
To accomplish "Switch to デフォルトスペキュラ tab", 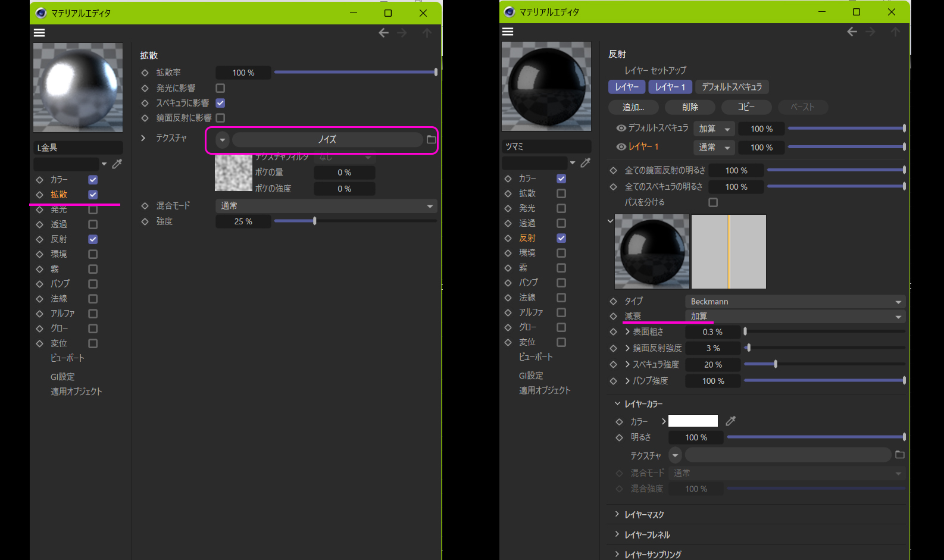I will pos(732,87).
